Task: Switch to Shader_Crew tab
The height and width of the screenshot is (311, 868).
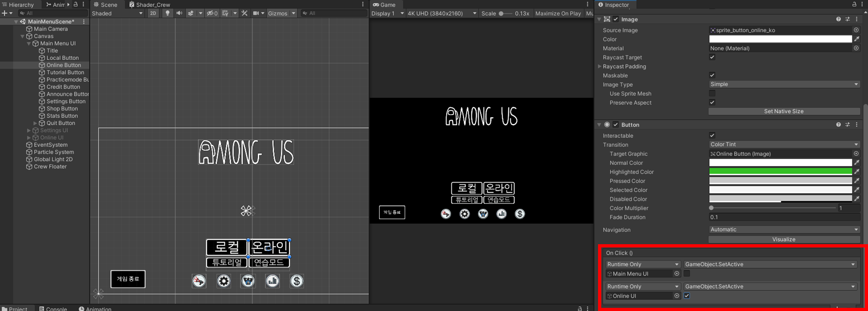Action: [x=149, y=5]
